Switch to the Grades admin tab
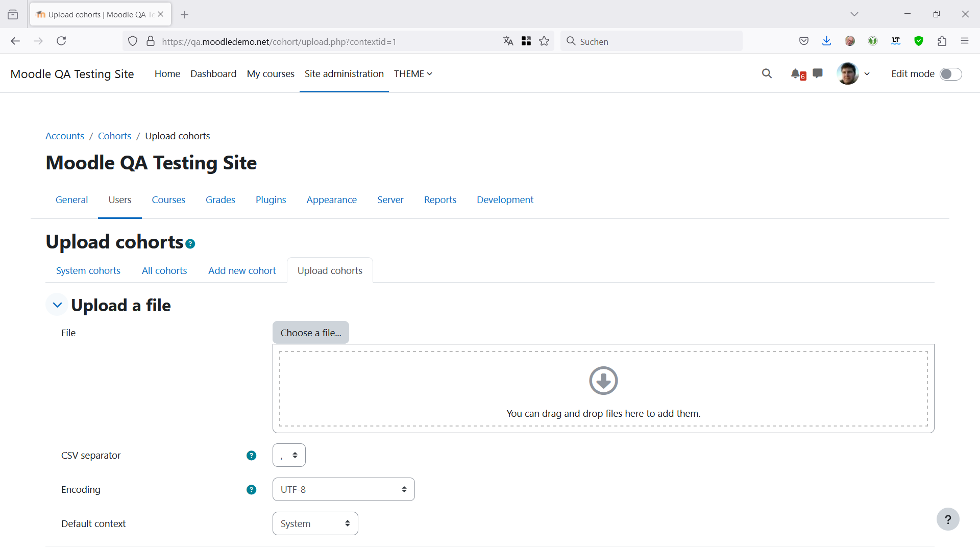Viewport: 980px width, 551px height. (x=220, y=200)
